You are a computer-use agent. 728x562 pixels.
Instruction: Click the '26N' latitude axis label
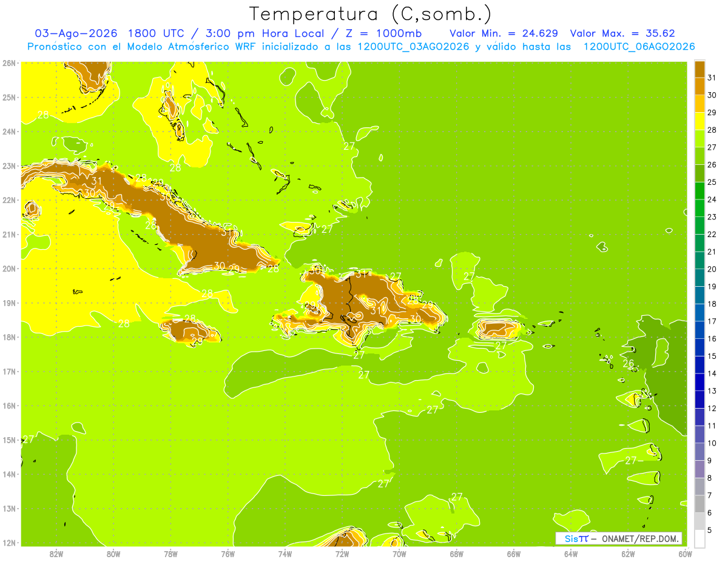coord(9,63)
